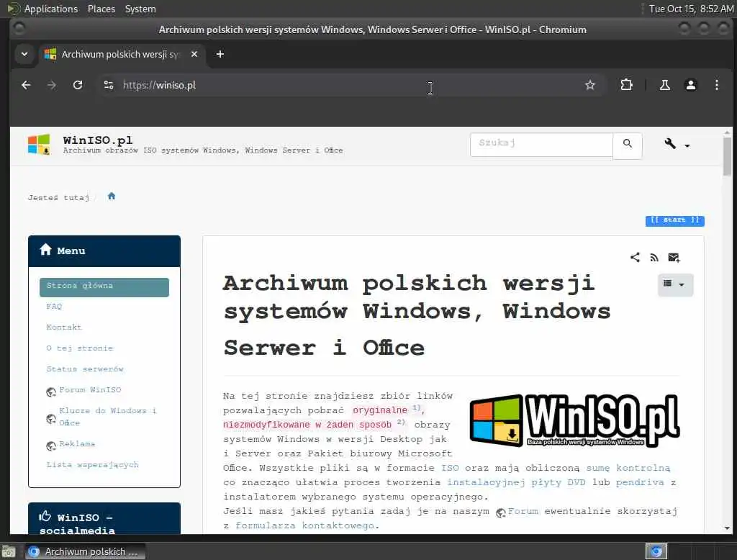Close the Archiwum polskich wersji tab
The width and height of the screenshot is (737, 560).
[194, 54]
